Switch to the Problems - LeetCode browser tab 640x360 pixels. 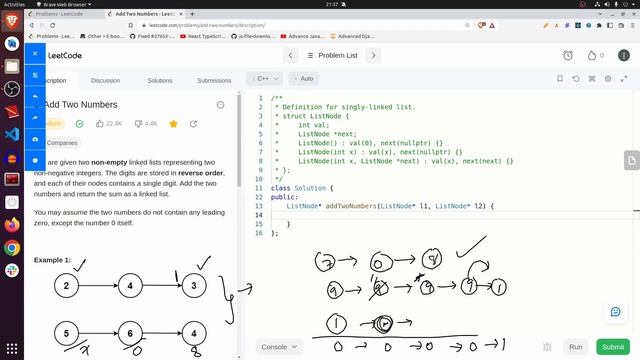coord(59,14)
